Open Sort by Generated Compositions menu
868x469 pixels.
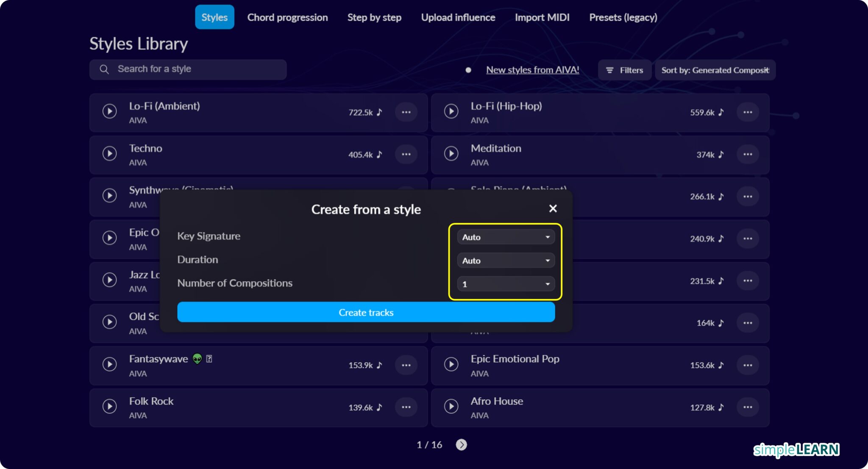tap(715, 70)
